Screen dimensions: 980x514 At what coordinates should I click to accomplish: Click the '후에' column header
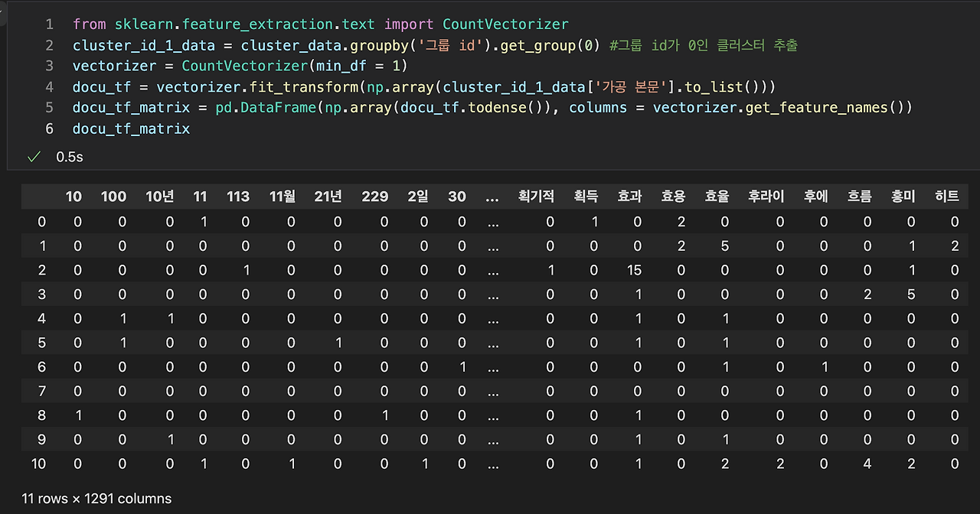click(x=816, y=197)
